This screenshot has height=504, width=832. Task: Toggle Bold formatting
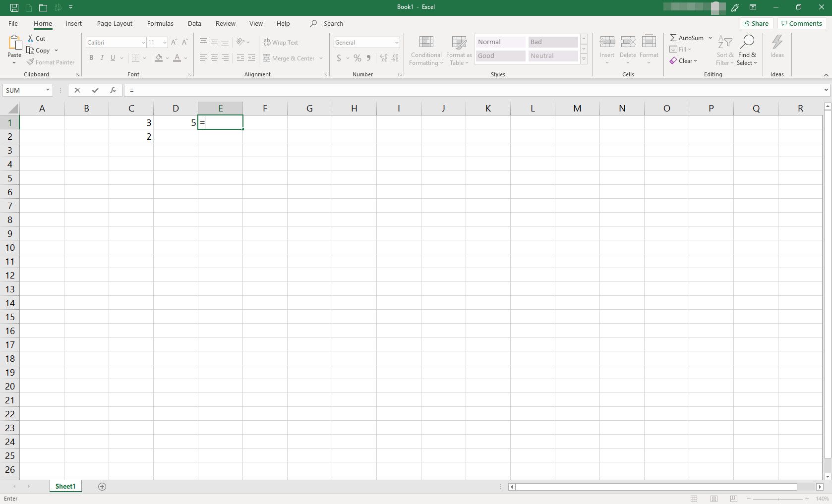pos(91,58)
